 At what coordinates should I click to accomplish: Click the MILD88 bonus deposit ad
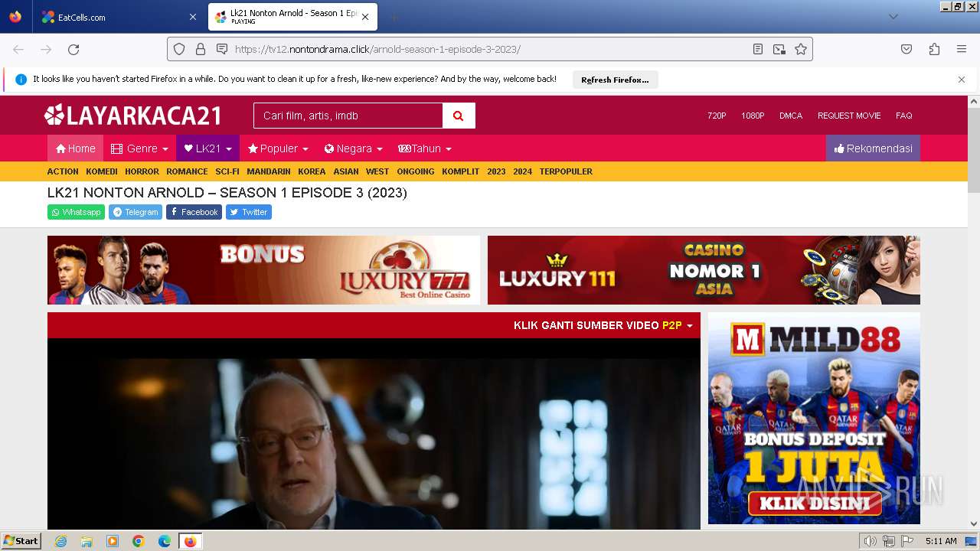[x=814, y=418]
